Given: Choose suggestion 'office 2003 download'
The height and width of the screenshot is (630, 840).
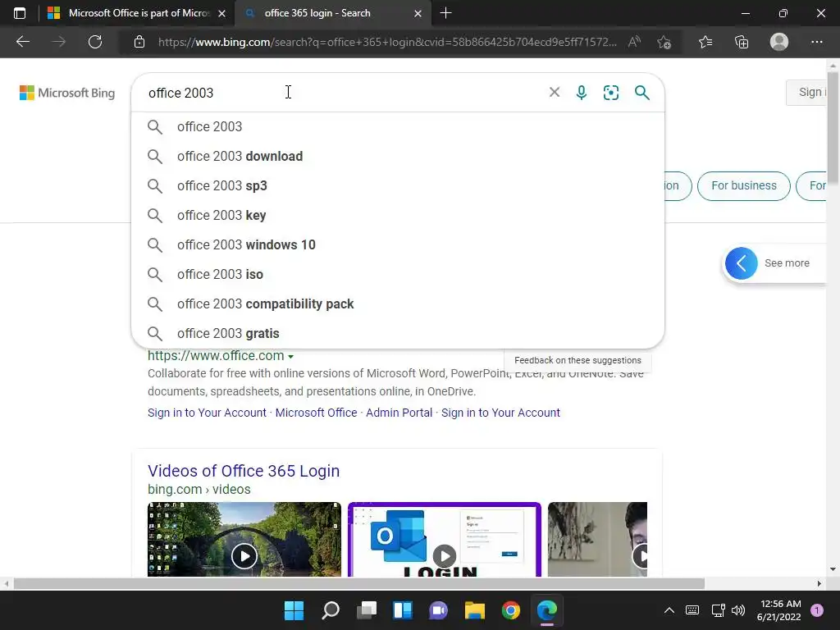Looking at the screenshot, I should pos(398,157).
